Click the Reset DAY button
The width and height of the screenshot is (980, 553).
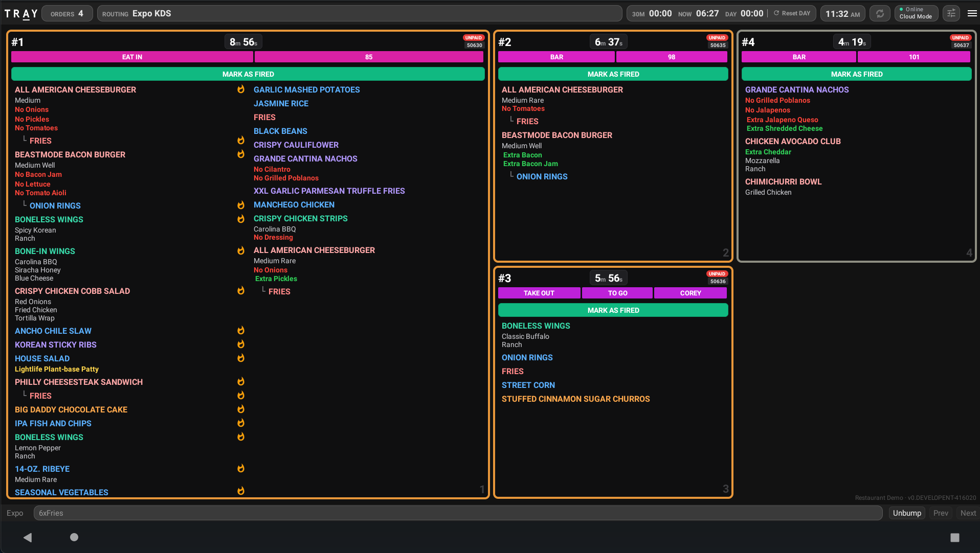[x=792, y=13]
